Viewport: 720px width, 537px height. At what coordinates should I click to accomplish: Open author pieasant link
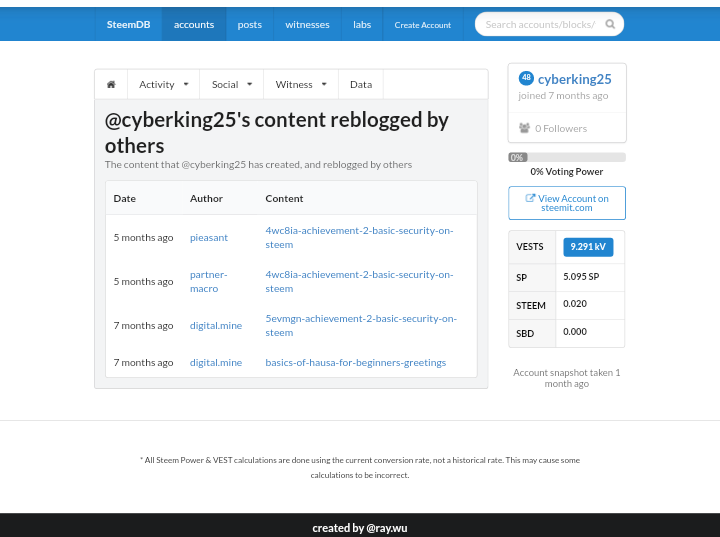tap(209, 237)
